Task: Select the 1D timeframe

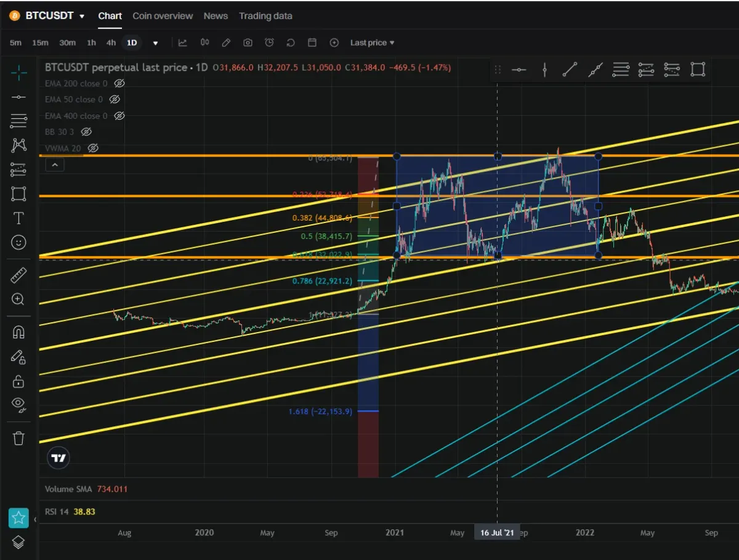Action: [x=132, y=43]
